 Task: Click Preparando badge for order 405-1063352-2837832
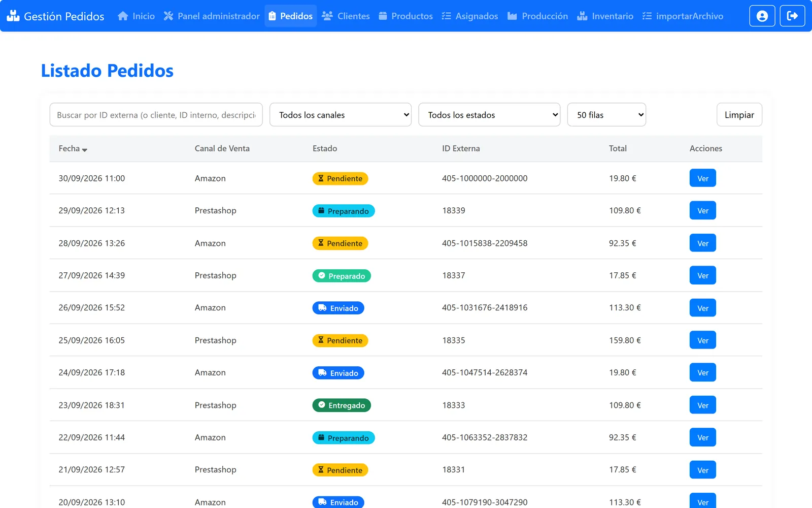(344, 438)
